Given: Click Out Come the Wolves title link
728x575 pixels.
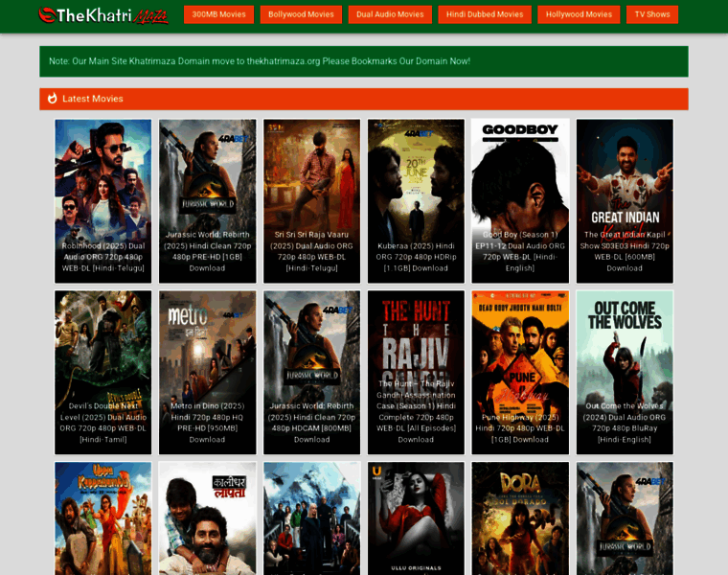Looking at the screenshot, I should click(625, 423).
